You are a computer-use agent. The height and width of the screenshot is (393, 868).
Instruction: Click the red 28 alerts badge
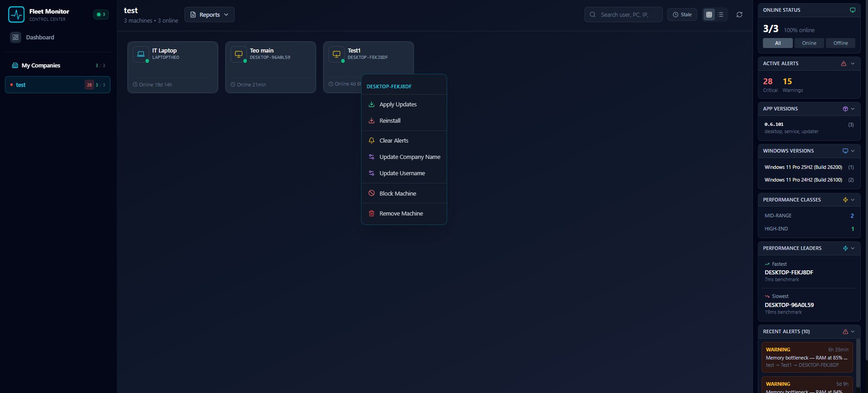pyautogui.click(x=89, y=85)
